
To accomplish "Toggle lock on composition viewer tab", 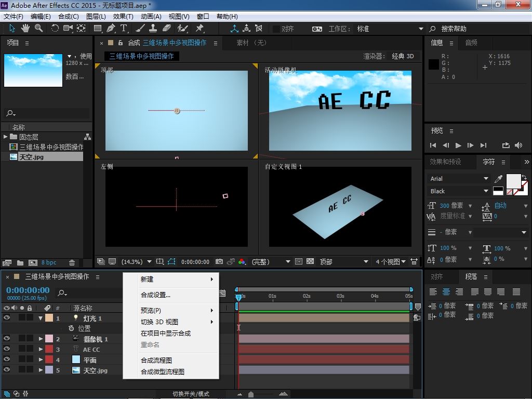I will (x=121, y=43).
